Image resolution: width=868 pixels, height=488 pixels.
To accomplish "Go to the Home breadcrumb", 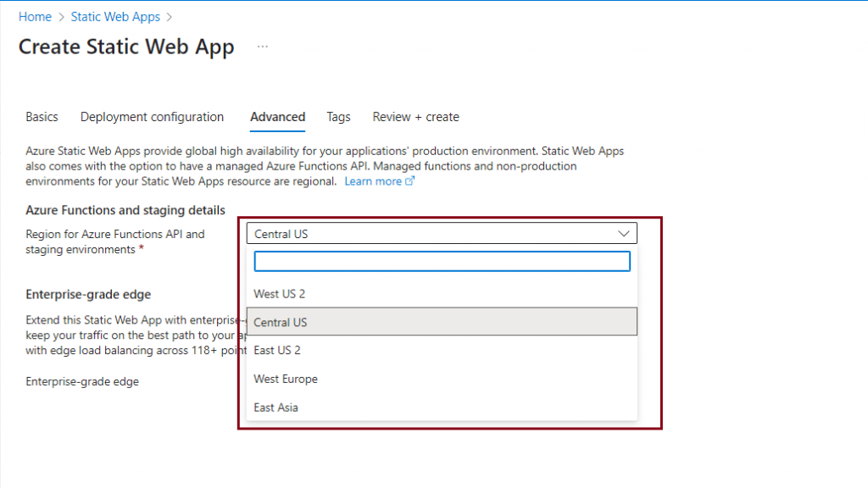I will (x=35, y=17).
